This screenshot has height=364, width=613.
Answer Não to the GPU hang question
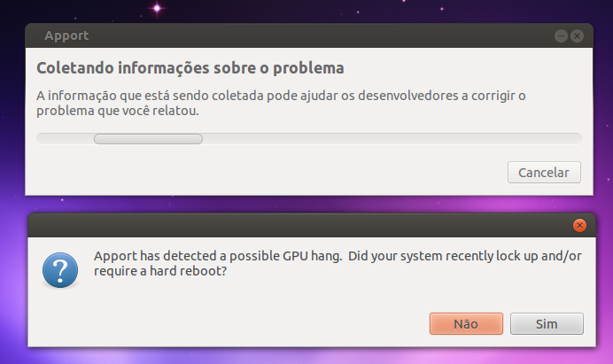(466, 324)
